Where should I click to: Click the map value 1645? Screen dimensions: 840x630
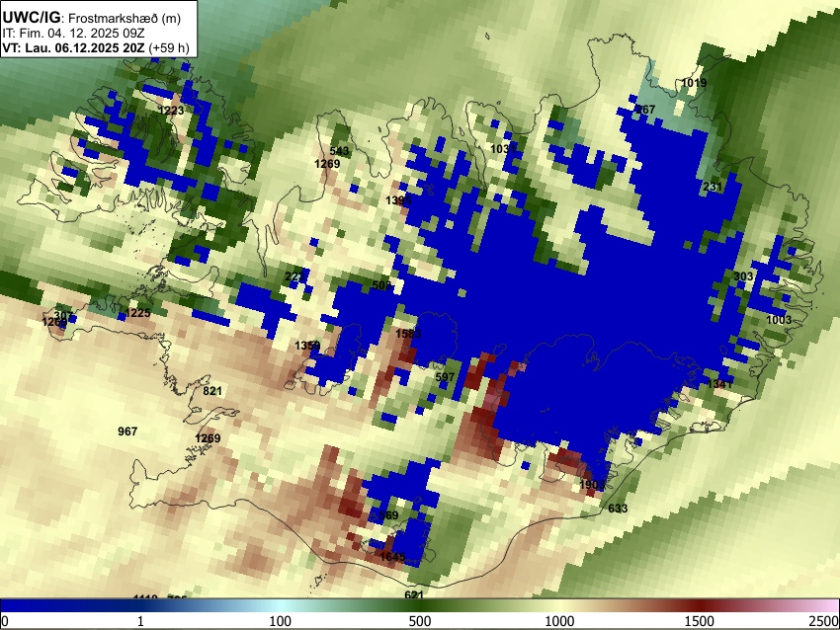392,557
